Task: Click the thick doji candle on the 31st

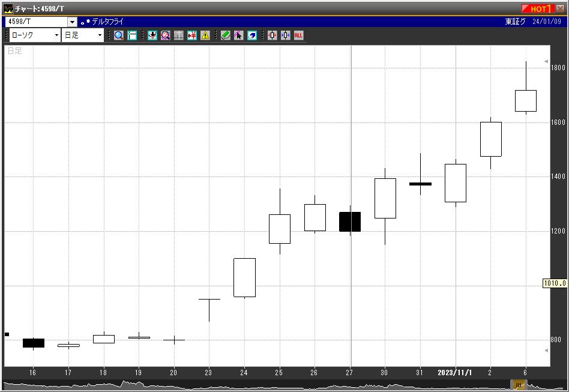Action: click(x=421, y=184)
